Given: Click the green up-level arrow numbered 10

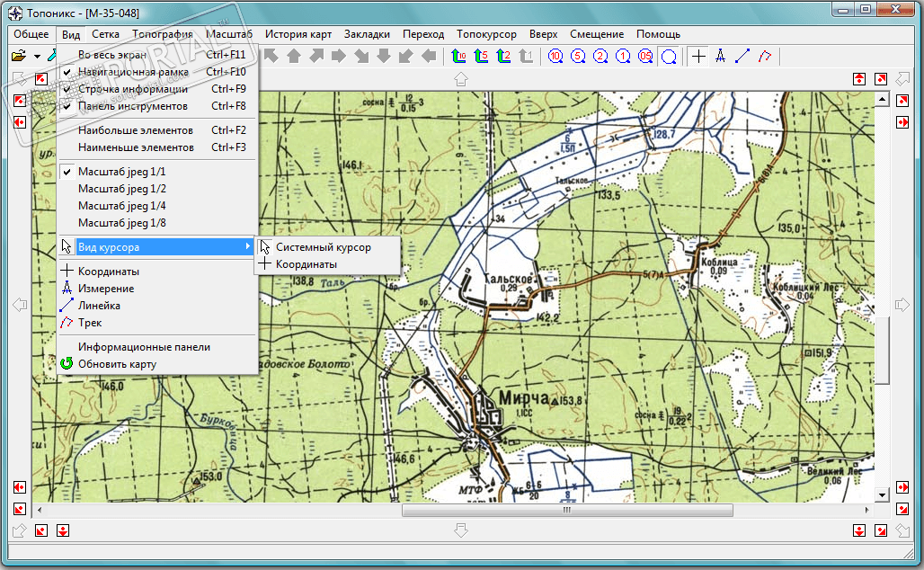Looking at the screenshot, I should coord(459,57).
